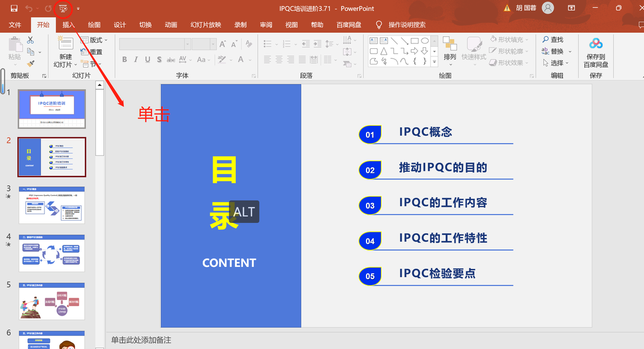Viewport: 644px width, 349px height.
Task: Select the left brace shape
Action: [x=414, y=61]
